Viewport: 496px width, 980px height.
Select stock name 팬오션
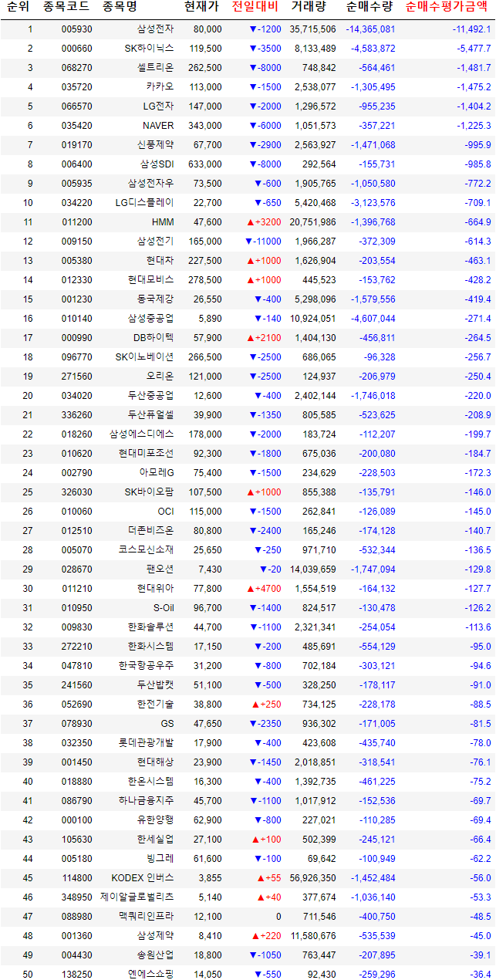pos(161,569)
